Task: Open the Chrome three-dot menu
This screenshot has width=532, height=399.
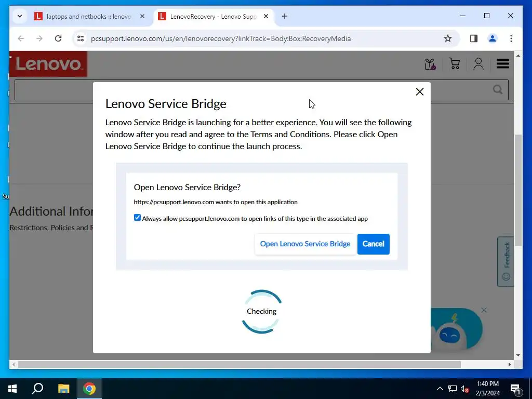Action: (511, 38)
